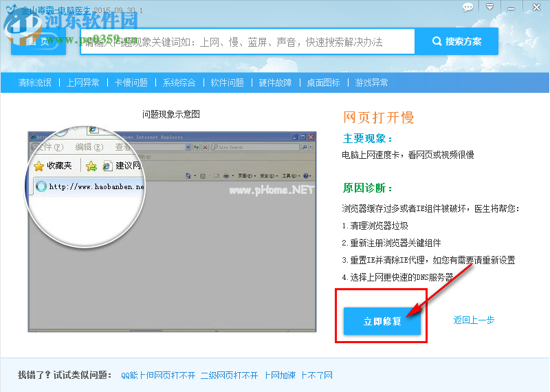Click the 网页打开慢 heading text
The height and width of the screenshot is (392, 550).
[379, 118]
